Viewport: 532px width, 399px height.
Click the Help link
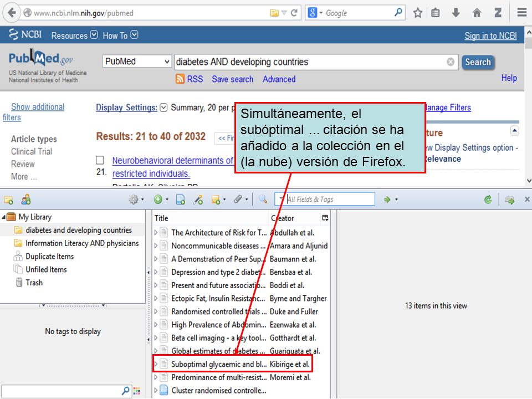(x=509, y=78)
